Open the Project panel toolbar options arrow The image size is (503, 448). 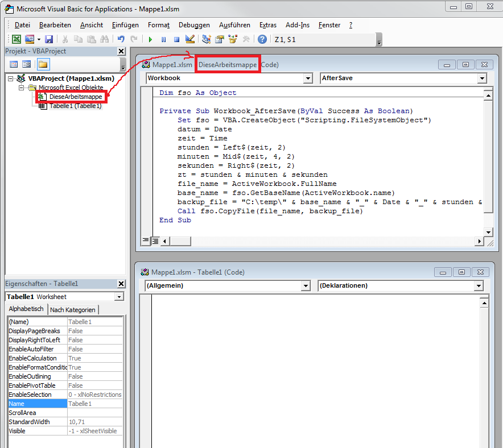[122, 64]
